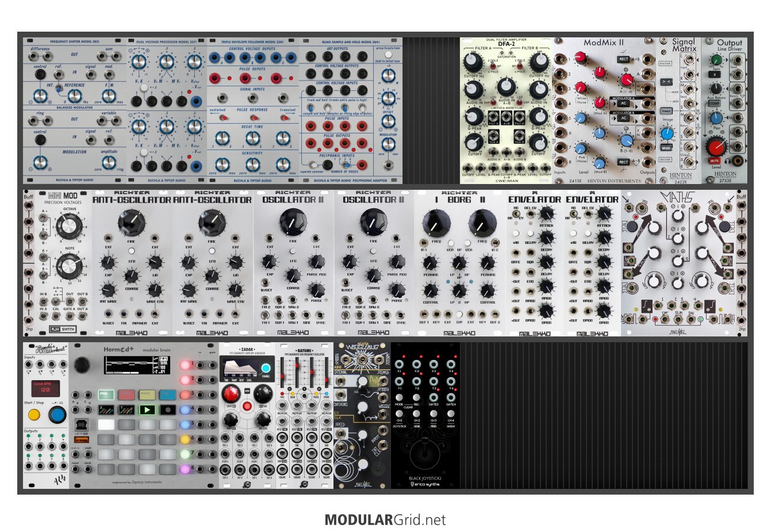Image resolution: width=771 pixels, height=532 pixels.
Task: Click the Clock BPM display showing 120
Action: tap(47, 389)
